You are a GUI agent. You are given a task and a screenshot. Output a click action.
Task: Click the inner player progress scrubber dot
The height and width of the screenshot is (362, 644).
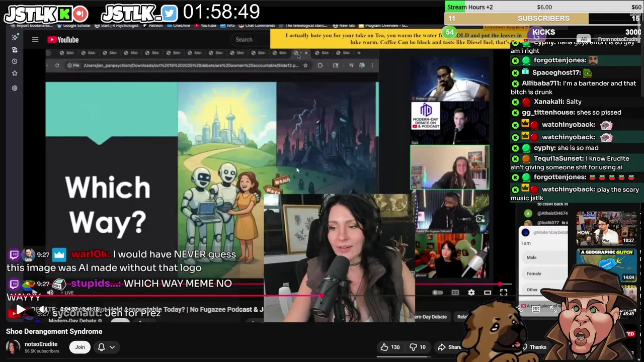click(501, 285)
